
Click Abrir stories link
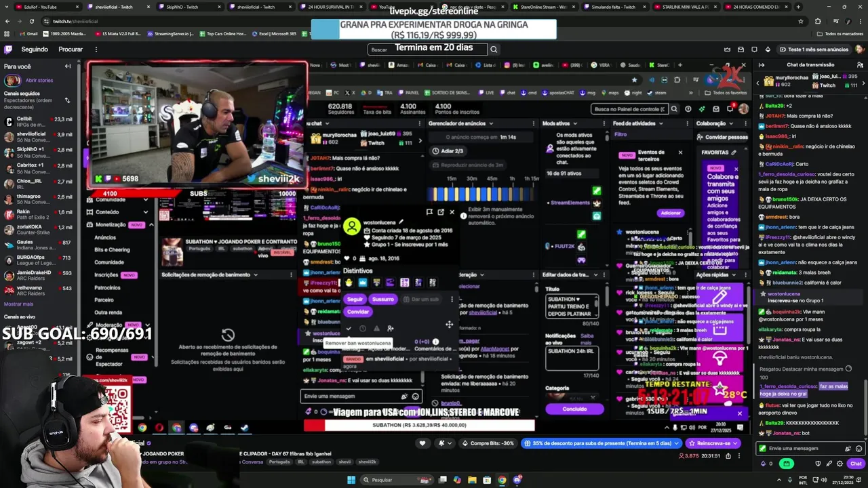[39, 80]
